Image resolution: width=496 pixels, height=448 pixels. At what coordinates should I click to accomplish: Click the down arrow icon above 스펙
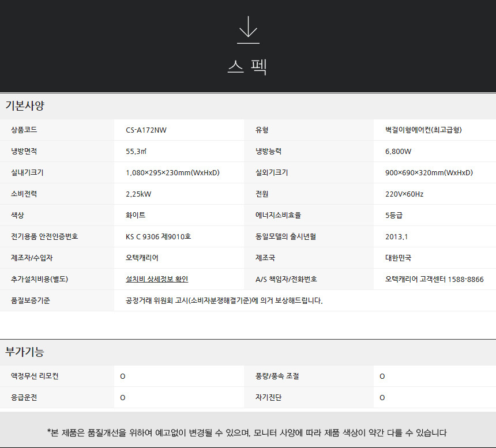(x=248, y=30)
